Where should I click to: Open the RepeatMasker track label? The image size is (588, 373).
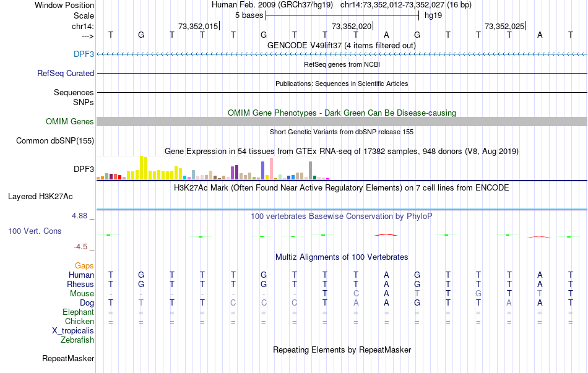[x=68, y=358]
